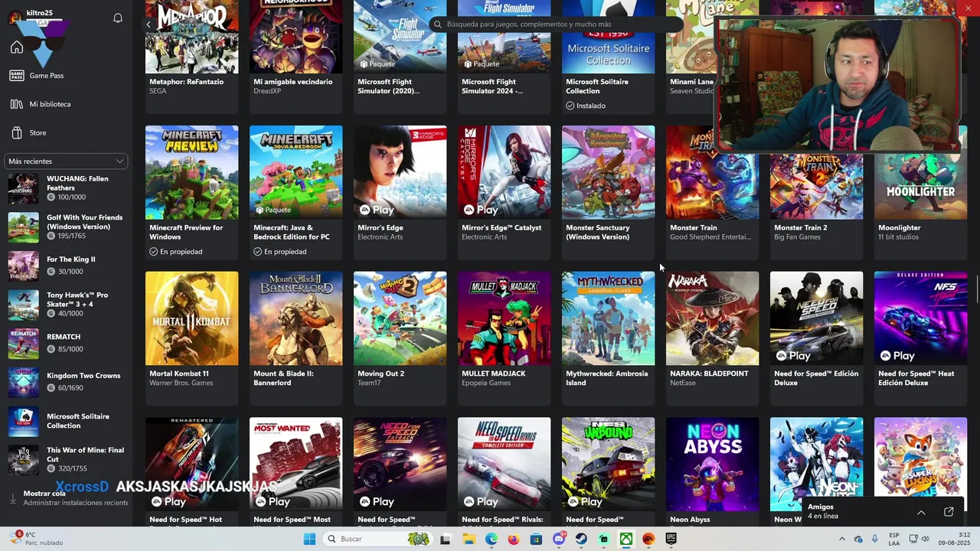The image size is (980, 551).
Task: Open the MULLET MADJACK game tile
Action: 504,337
